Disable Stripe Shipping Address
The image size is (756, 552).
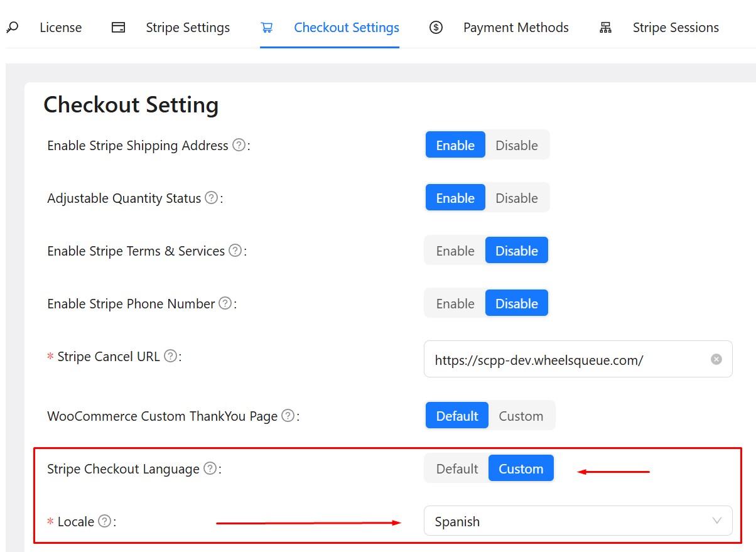pos(516,145)
